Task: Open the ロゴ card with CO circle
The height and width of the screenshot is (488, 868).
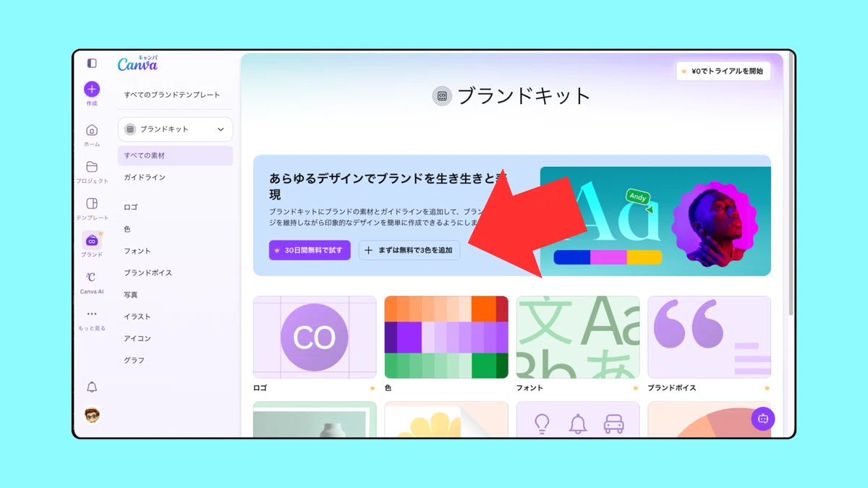Action: [315, 337]
